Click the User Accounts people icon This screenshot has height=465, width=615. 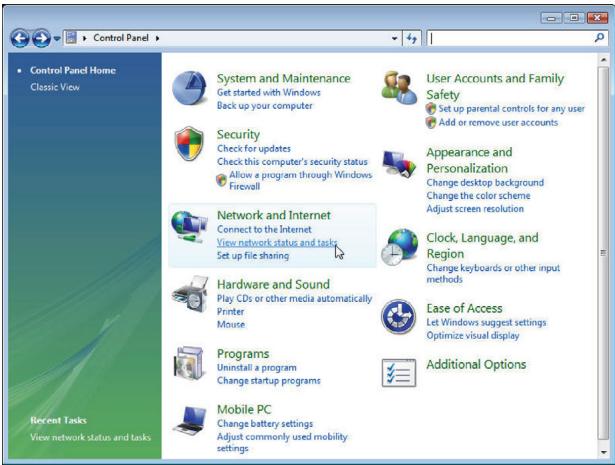pos(399,87)
